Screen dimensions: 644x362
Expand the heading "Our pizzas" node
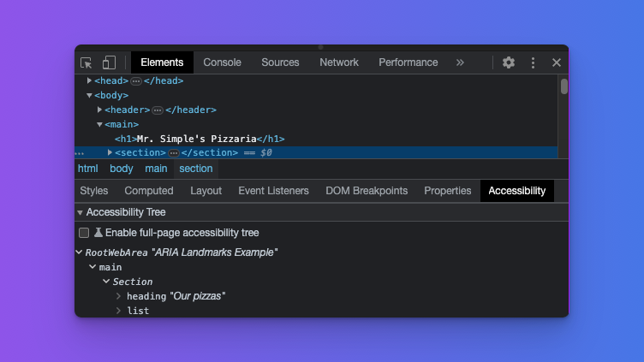119,296
